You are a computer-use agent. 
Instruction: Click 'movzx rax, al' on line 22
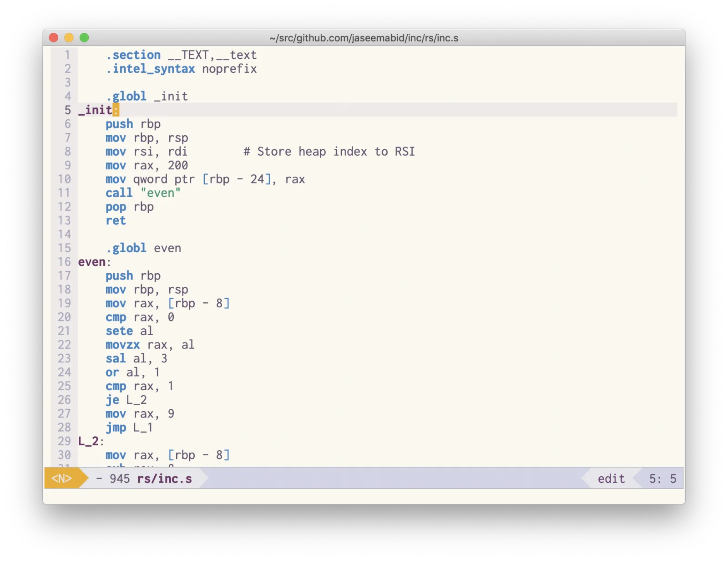coord(150,345)
